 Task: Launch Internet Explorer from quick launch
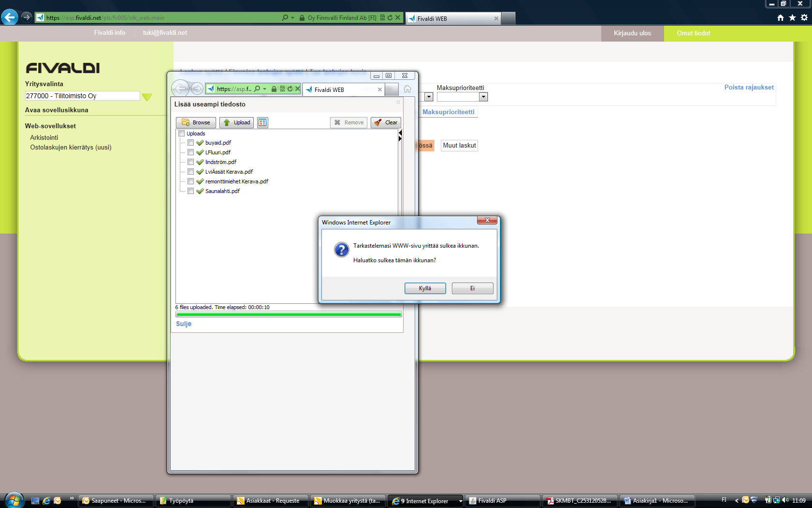click(46, 501)
